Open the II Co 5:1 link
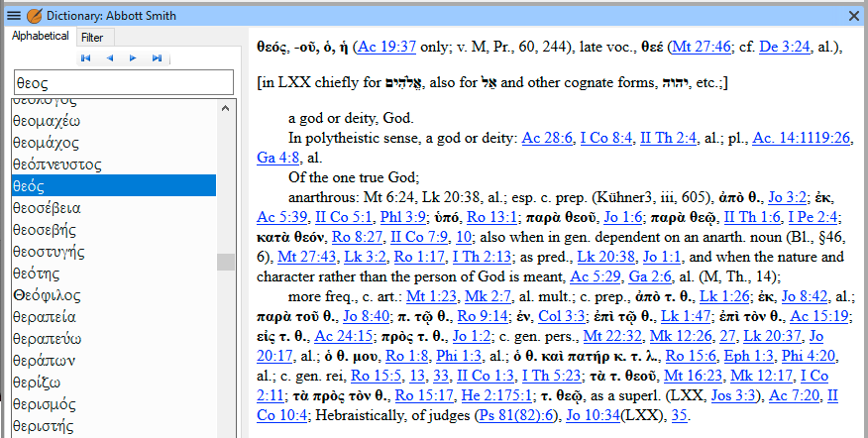 (x=343, y=217)
